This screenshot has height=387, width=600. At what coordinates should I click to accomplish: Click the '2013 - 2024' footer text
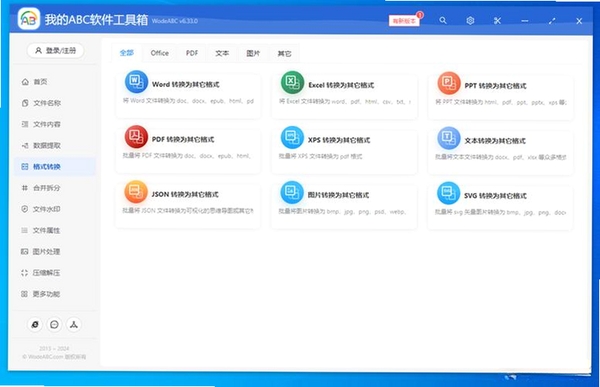54,348
